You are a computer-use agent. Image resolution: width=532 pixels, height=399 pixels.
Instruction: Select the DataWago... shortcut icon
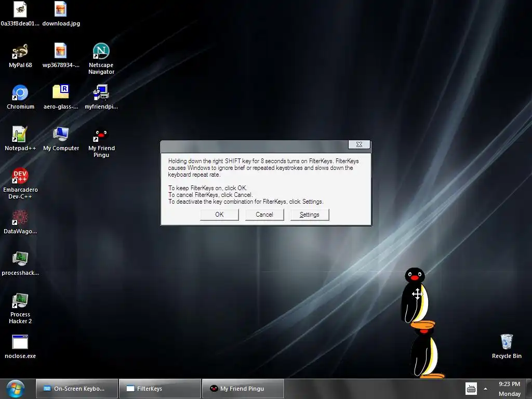pos(20,217)
